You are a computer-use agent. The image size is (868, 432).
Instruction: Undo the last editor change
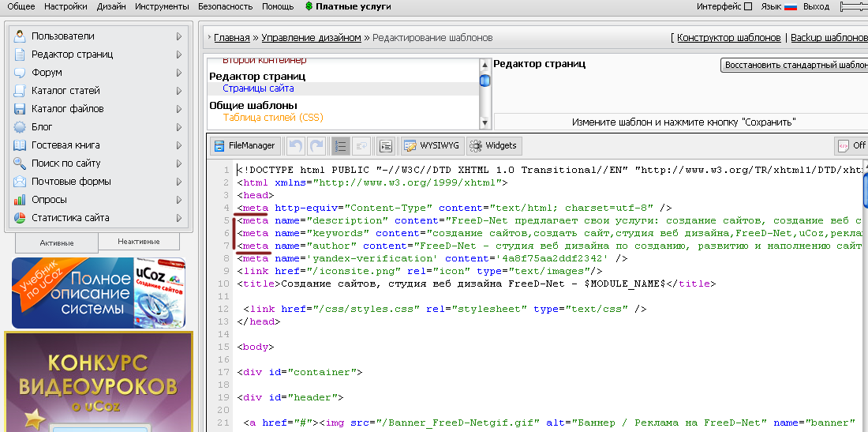[296, 145]
